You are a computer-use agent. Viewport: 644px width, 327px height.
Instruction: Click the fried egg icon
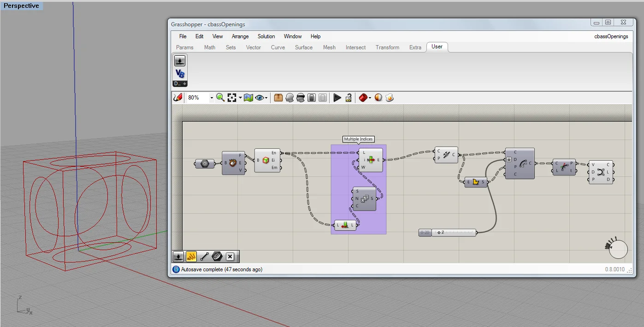click(390, 98)
